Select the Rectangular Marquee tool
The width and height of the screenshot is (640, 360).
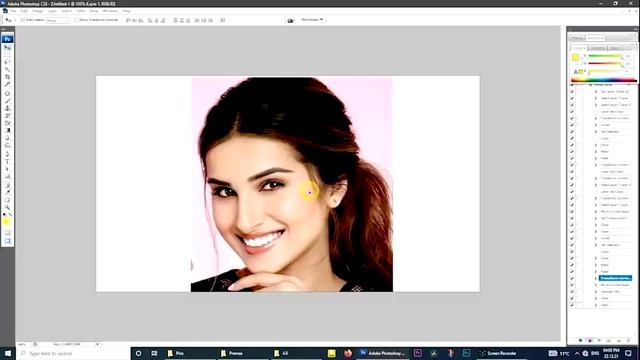(x=7, y=55)
